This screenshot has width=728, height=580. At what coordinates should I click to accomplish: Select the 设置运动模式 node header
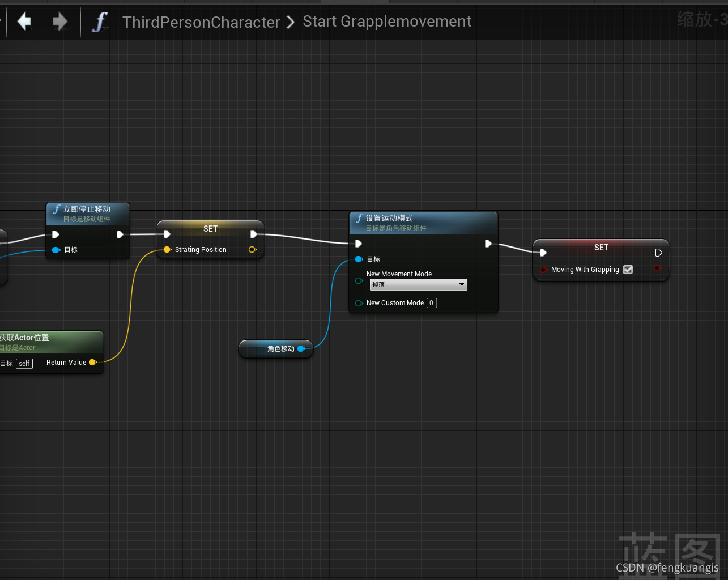tap(423, 223)
